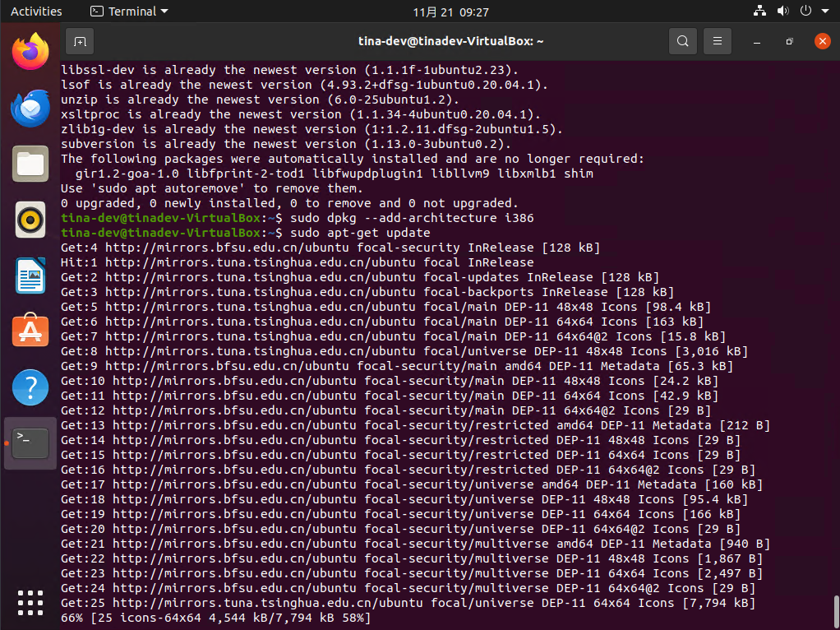Restore the terminal window size
Image resolution: width=840 pixels, height=630 pixels.
[789, 41]
